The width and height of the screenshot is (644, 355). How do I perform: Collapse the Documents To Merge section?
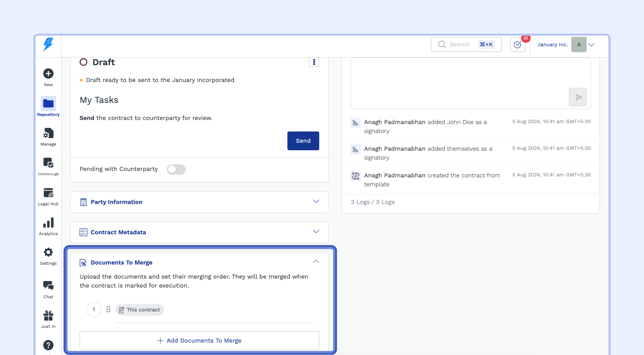(316, 262)
